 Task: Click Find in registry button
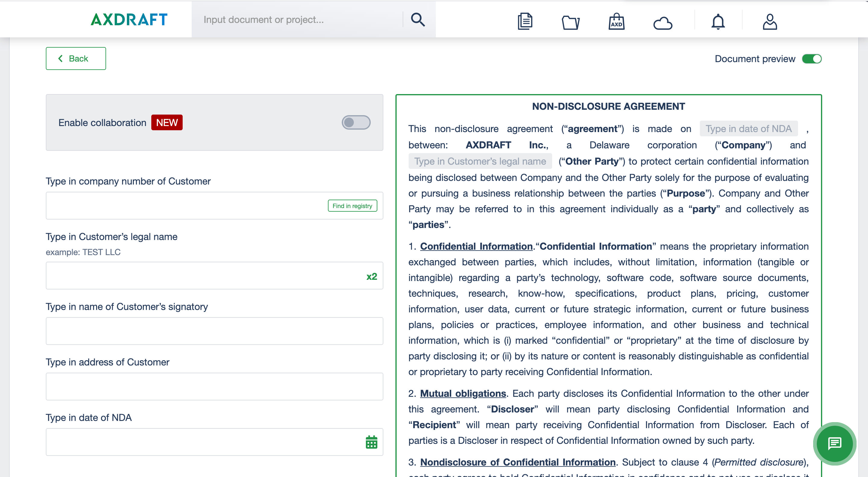tap(352, 206)
